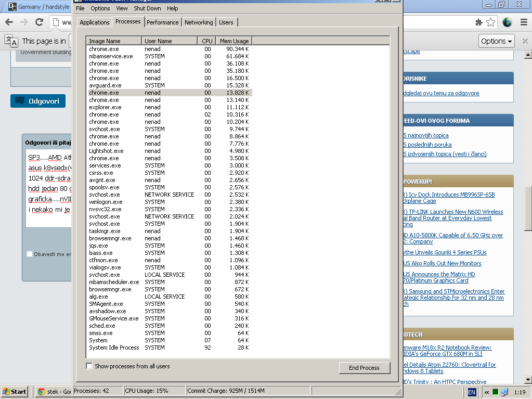The image size is (532, 399).
Task: Open the Chrome hamburger menu
Action: tap(523, 22)
